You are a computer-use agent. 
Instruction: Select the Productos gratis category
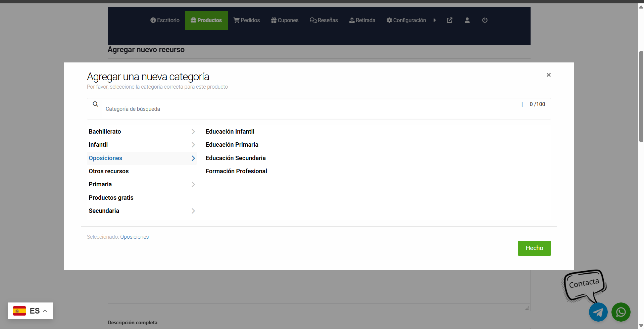[x=111, y=198]
